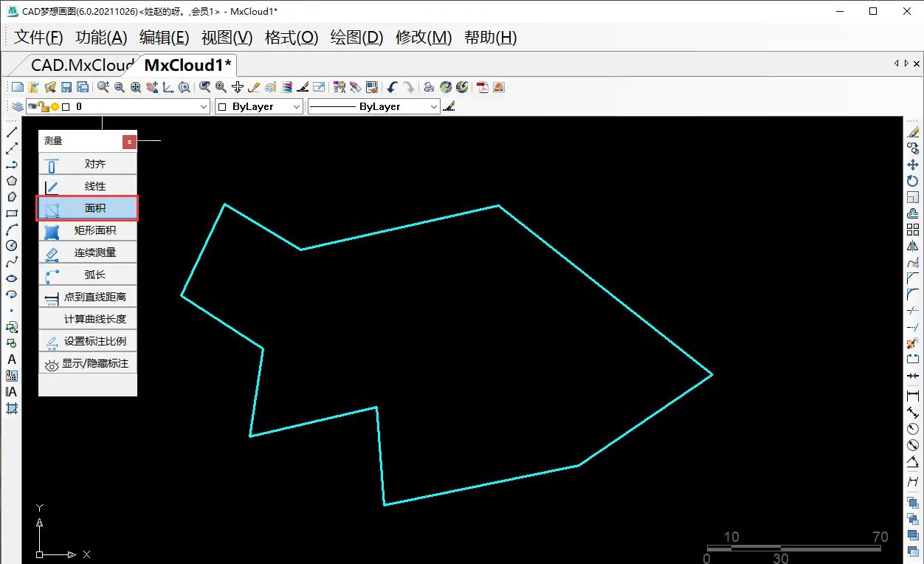The height and width of the screenshot is (564, 924).
Task: Open the 视图(V) menu
Action: [x=227, y=38]
